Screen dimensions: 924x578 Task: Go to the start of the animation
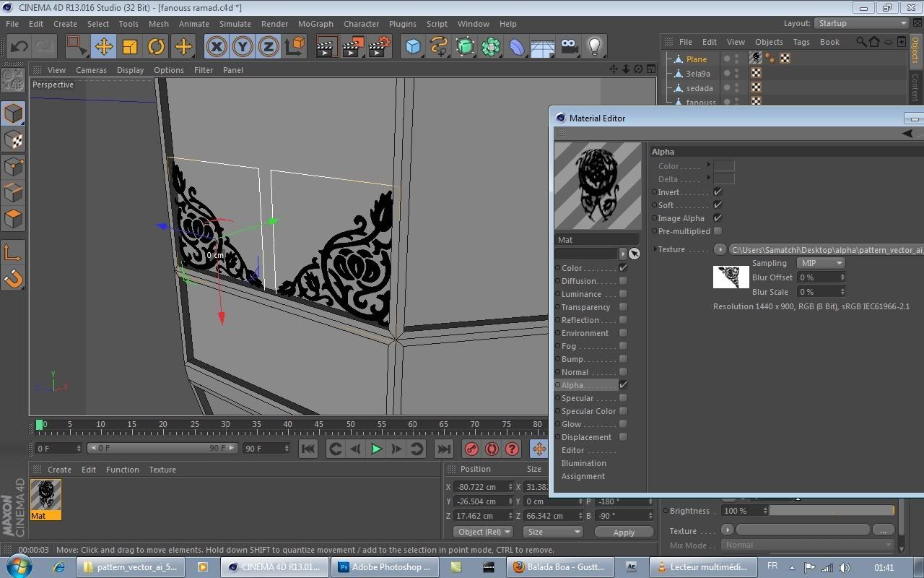[308, 449]
